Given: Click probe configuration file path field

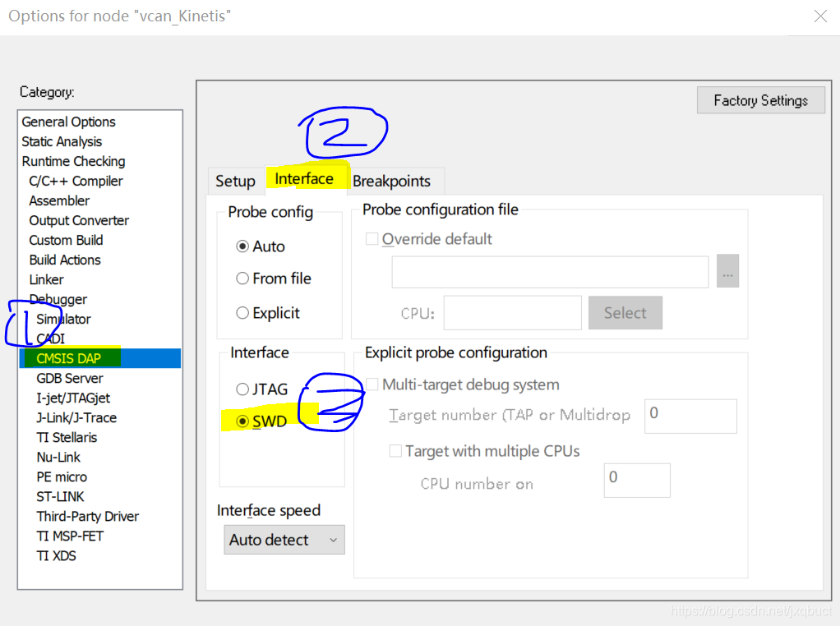Looking at the screenshot, I should (x=550, y=272).
